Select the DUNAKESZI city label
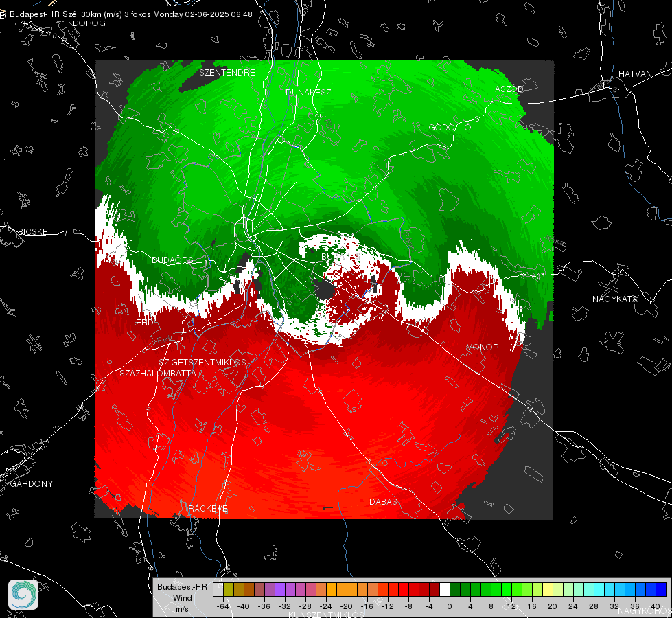Viewport: 672px width, 618px height. click(309, 92)
